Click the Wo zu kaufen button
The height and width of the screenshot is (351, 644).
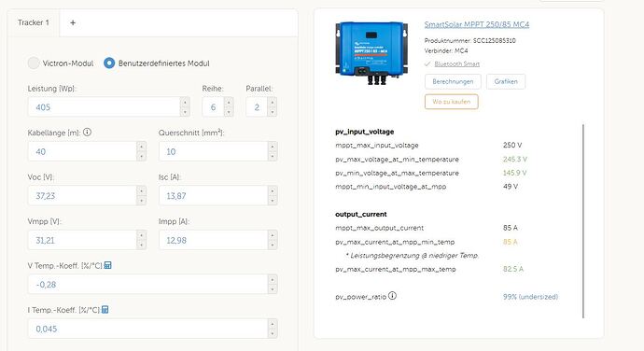pyautogui.click(x=452, y=102)
